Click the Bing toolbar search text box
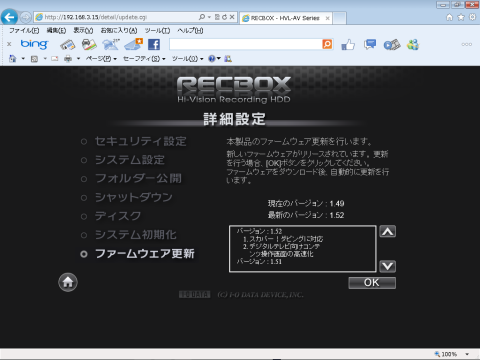This screenshot has width=480, height=360. [246, 44]
